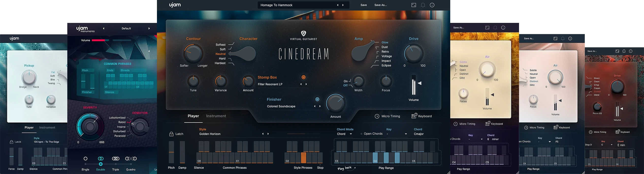Select the Double mode icon
This screenshot has width=644, height=174.
(101, 159)
